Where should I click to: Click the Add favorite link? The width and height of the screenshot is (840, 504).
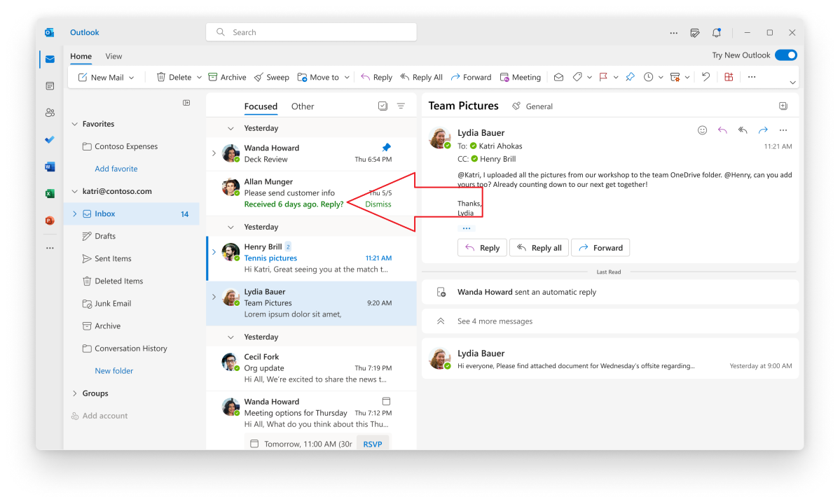[x=116, y=169]
